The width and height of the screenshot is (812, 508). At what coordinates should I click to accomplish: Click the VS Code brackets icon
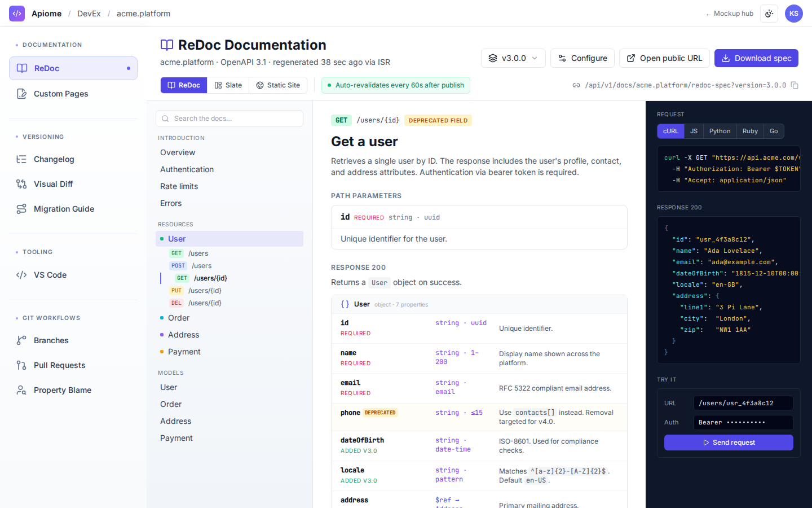point(21,275)
